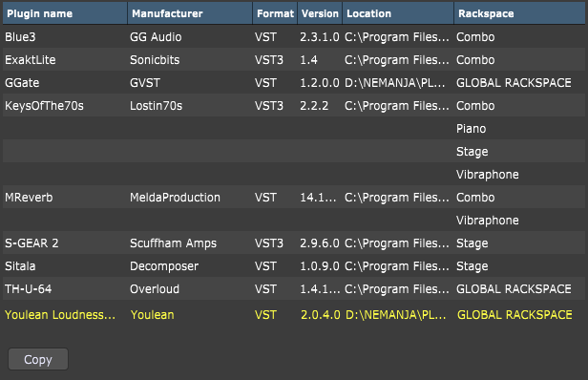This screenshot has height=380, width=588.
Task: Click the MeldaProduction manufacturer cell
Action: click(x=175, y=198)
